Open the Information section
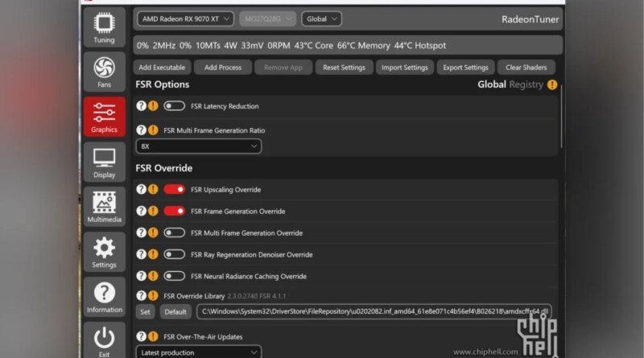The image size is (644, 358). tap(104, 296)
